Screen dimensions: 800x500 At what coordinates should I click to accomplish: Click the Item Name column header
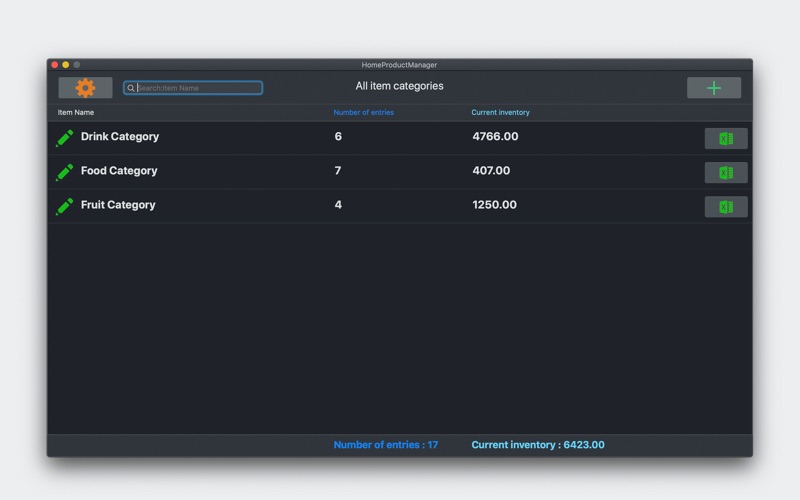76,112
